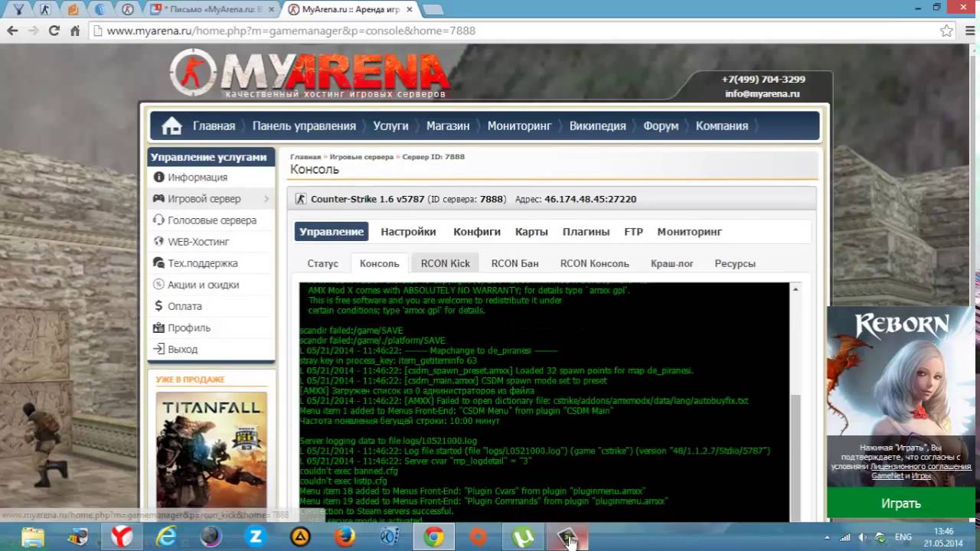Open Главная in the top navigation
Screen dimensions: 980x551
click(x=214, y=126)
